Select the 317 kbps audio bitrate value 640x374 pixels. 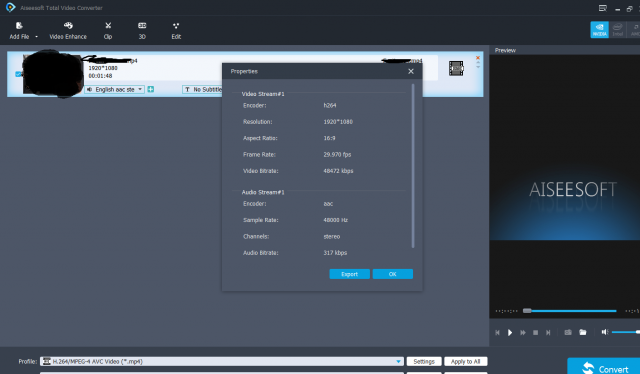335,253
